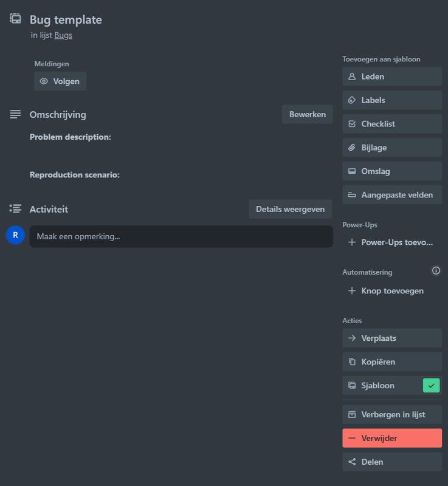
Task: Click the Checklist checkbox icon
Action: (352, 124)
